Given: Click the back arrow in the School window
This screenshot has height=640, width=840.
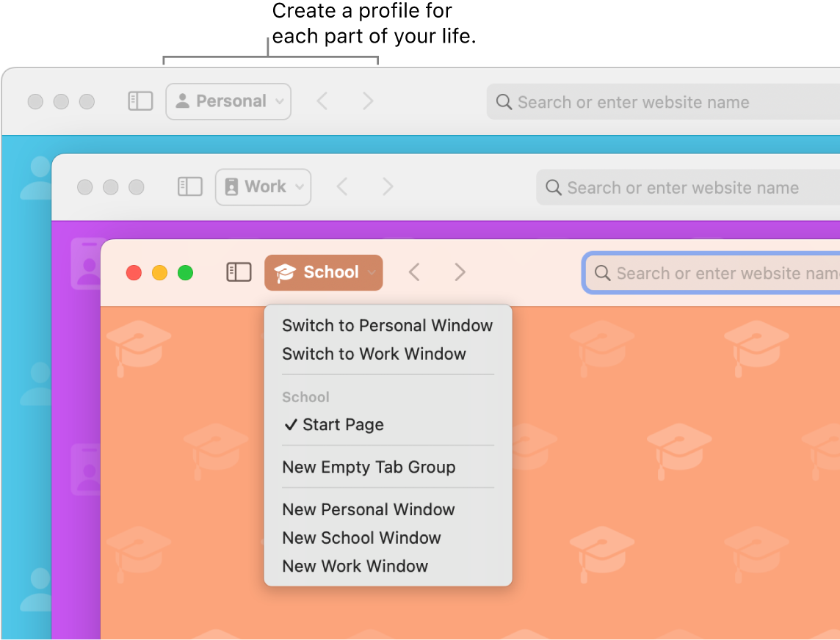Looking at the screenshot, I should coord(413,272).
